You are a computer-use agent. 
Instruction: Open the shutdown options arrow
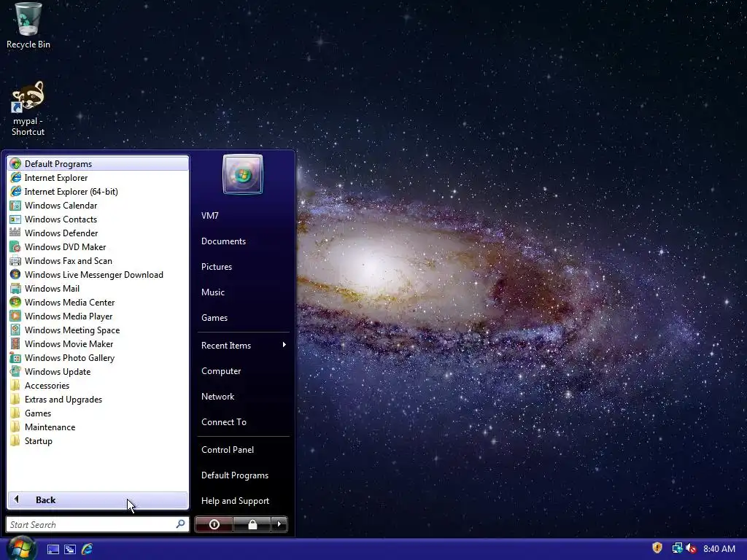279,524
